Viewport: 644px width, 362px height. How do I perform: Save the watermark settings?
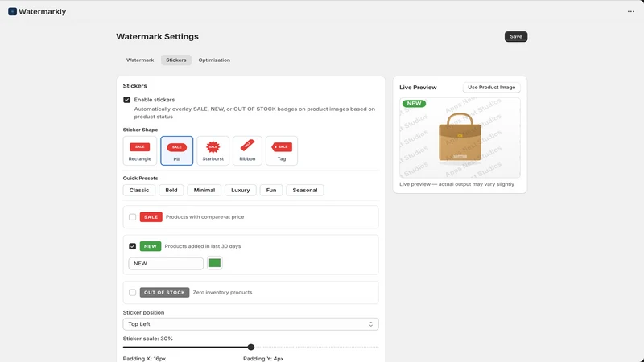click(516, 36)
